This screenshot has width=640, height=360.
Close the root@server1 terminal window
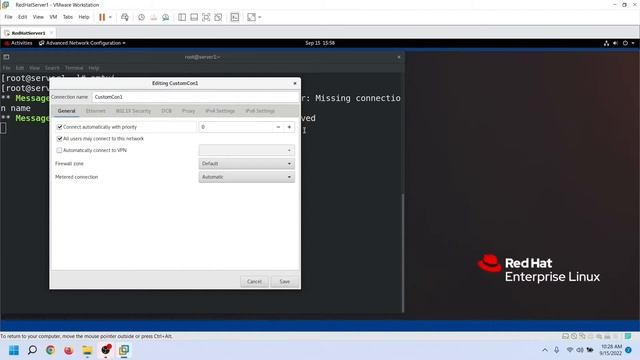coord(399,57)
